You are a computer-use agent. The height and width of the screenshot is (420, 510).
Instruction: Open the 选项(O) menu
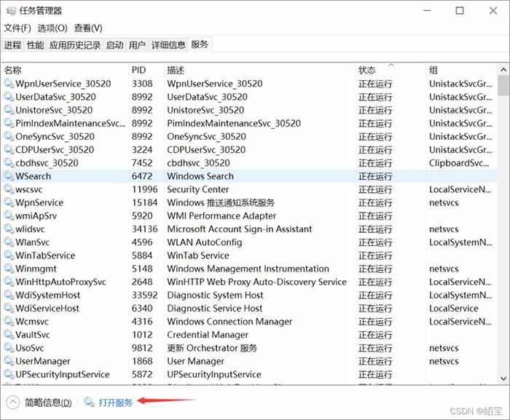(x=52, y=28)
